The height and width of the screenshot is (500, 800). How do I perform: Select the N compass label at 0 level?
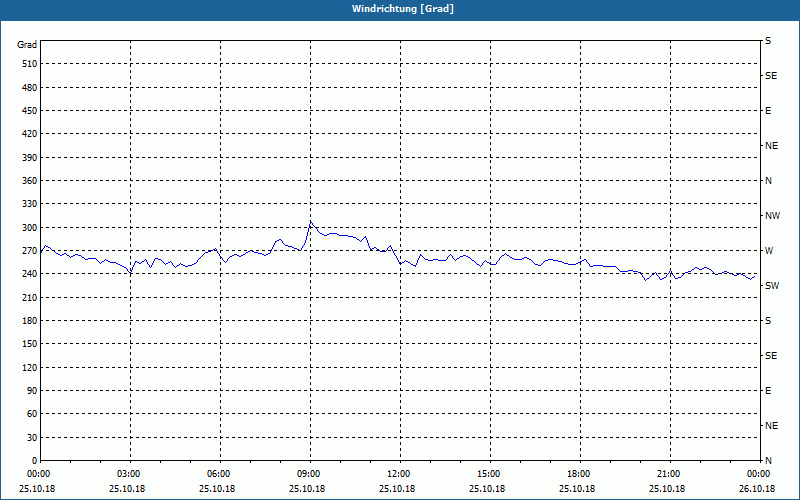pyautogui.click(x=768, y=460)
